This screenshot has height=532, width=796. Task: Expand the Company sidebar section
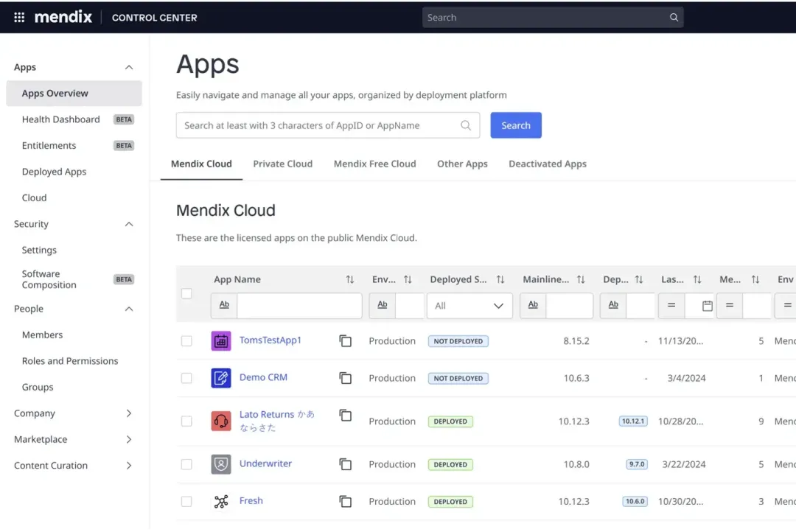point(128,413)
